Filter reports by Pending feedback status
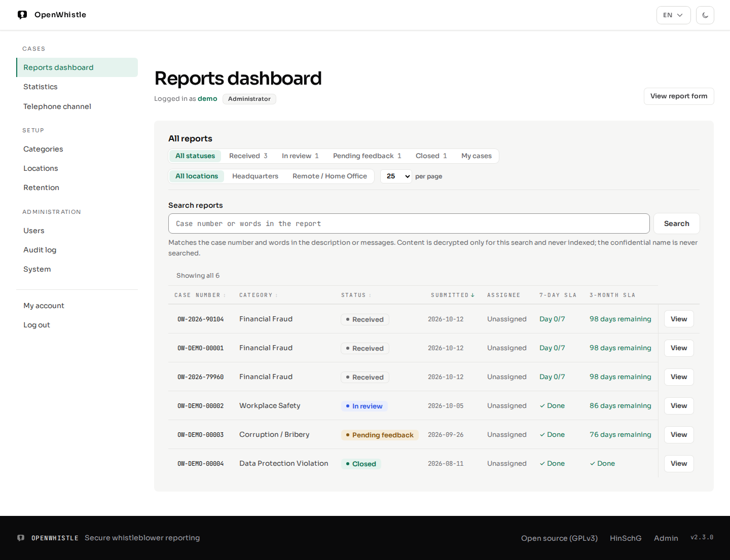 coord(367,156)
